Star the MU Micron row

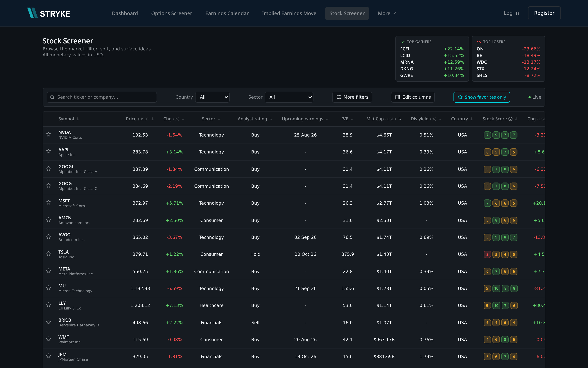tap(49, 288)
